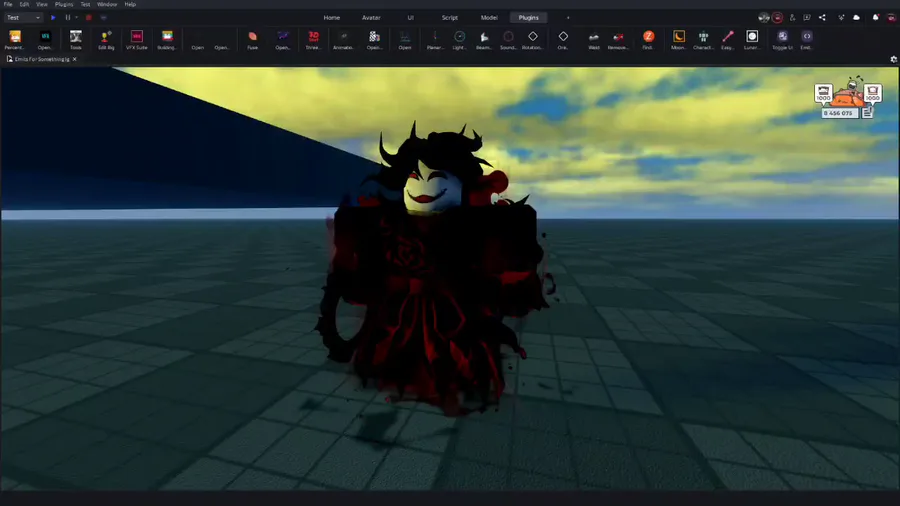Switch to the UI ribbon tab

pos(410,18)
